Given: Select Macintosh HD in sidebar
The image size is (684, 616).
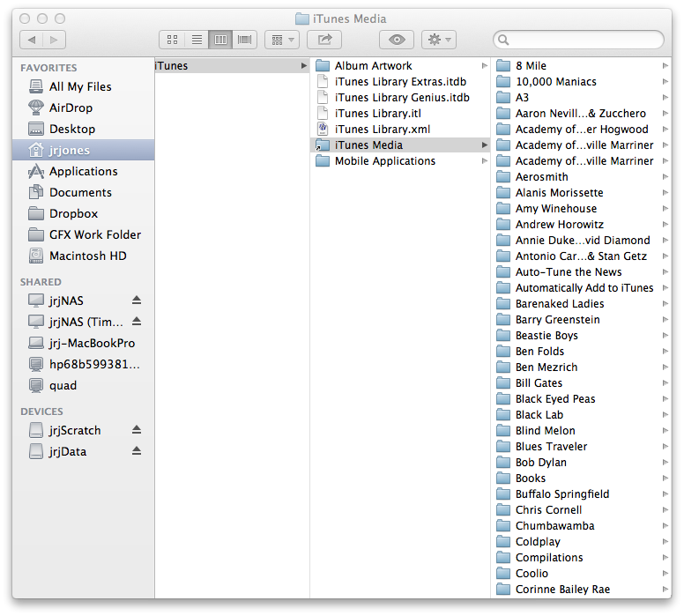Looking at the screenshot, I should point(83,256).
